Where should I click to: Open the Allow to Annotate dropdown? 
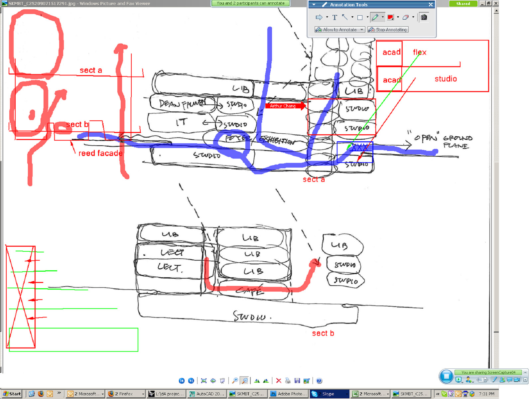(x=340, y=30)
